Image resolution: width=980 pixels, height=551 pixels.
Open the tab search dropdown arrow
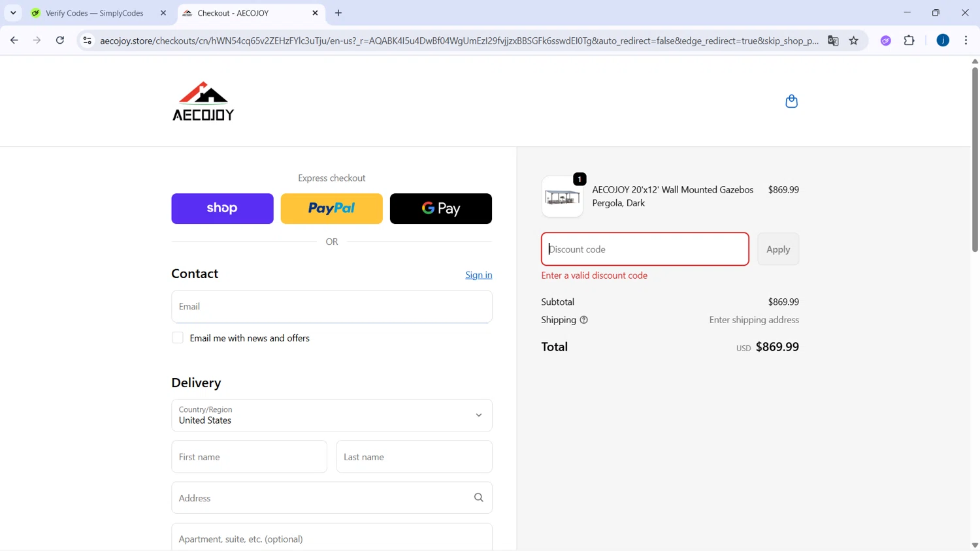pos(13,13)
